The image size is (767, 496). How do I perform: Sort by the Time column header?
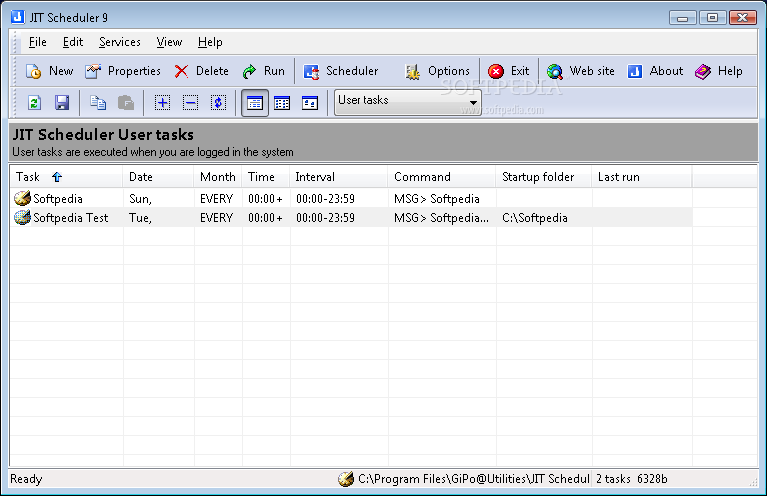266,177
